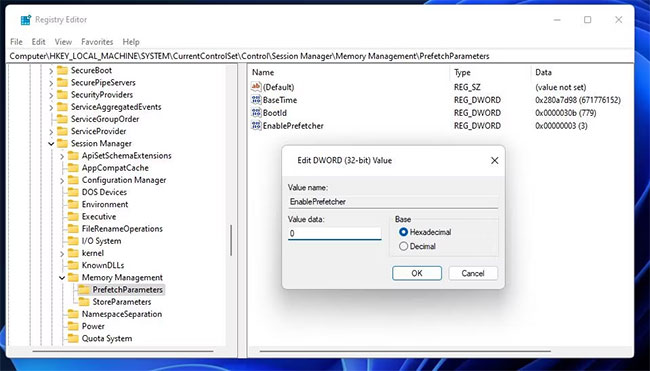
Task: Expand the SecureBoot tree node
Action: tap(51, 71)
